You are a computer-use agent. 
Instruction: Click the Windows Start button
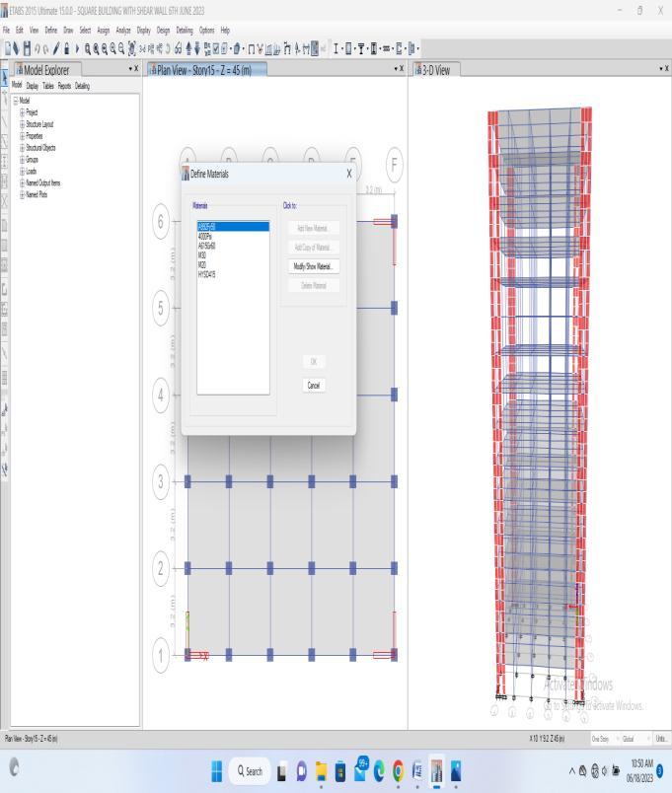coord(216,770)
